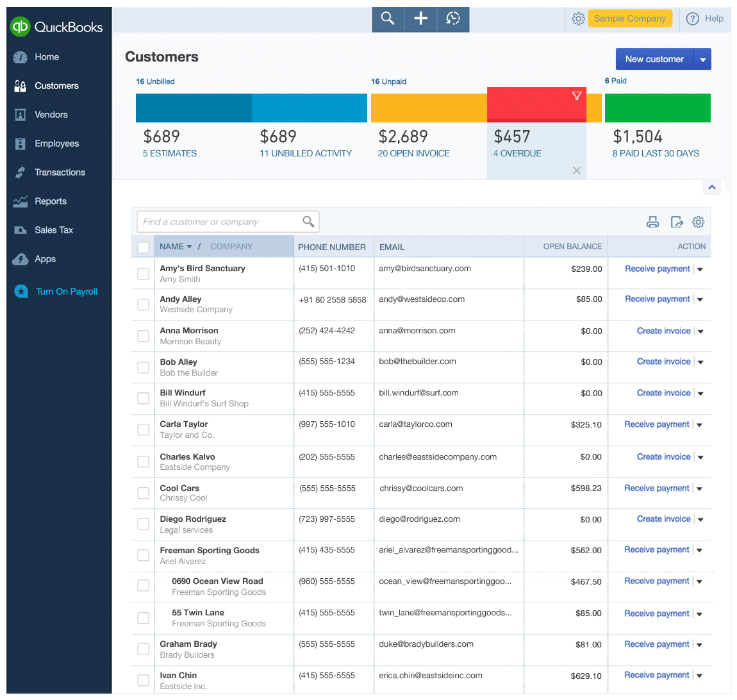This screenshot has width=737, height=700.
Task: Check the box for Amy's Bird Sanctuary
Action: point(144,274)
